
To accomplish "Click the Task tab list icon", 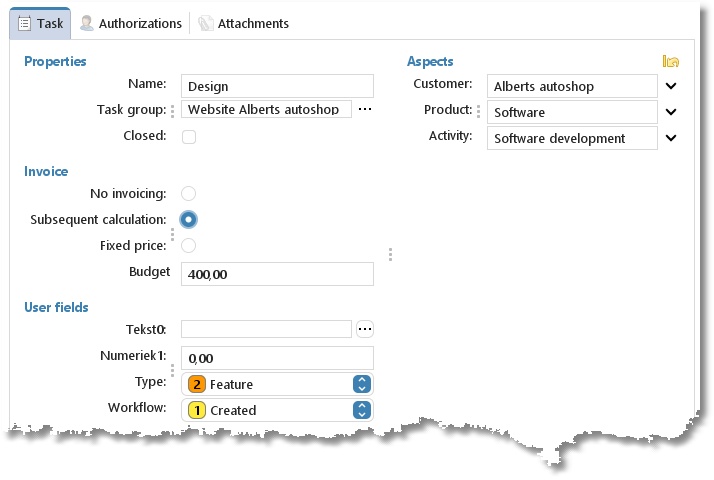I will (x=25, y=23).
